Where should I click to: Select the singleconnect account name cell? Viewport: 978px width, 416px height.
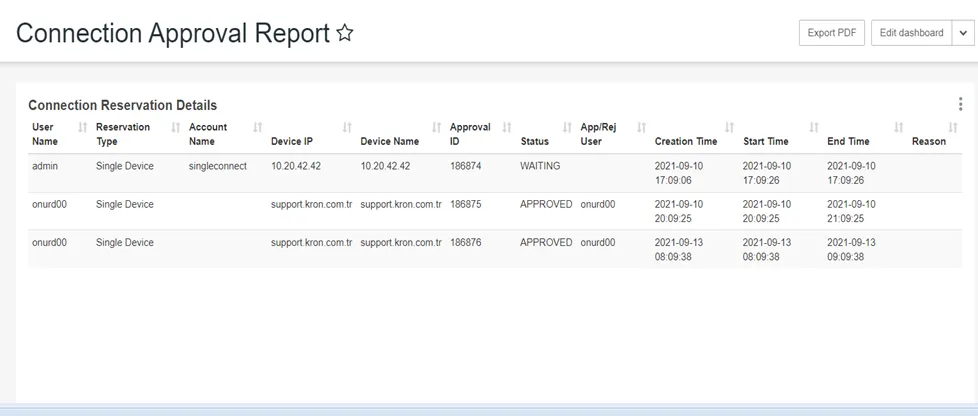(x=218, y=166)
